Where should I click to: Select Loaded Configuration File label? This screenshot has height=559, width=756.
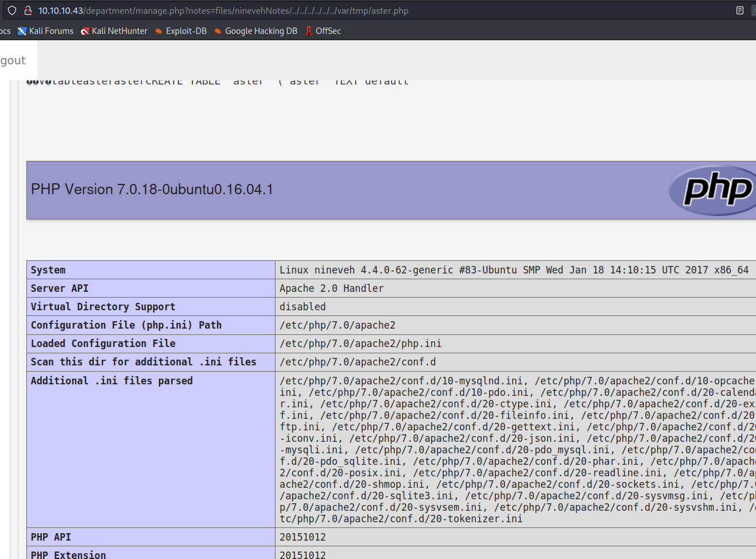click(103, 344)
